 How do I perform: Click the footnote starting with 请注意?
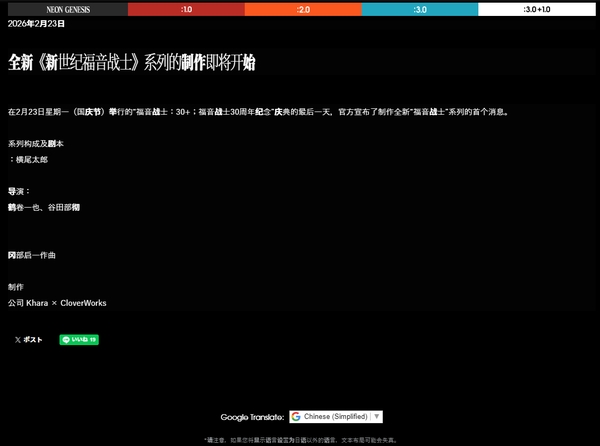(x=300, y=439)
